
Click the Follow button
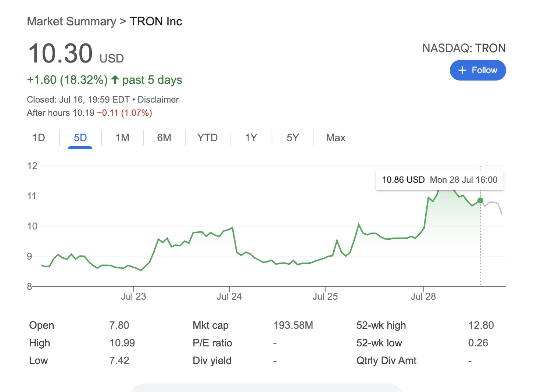click(477, 70)
